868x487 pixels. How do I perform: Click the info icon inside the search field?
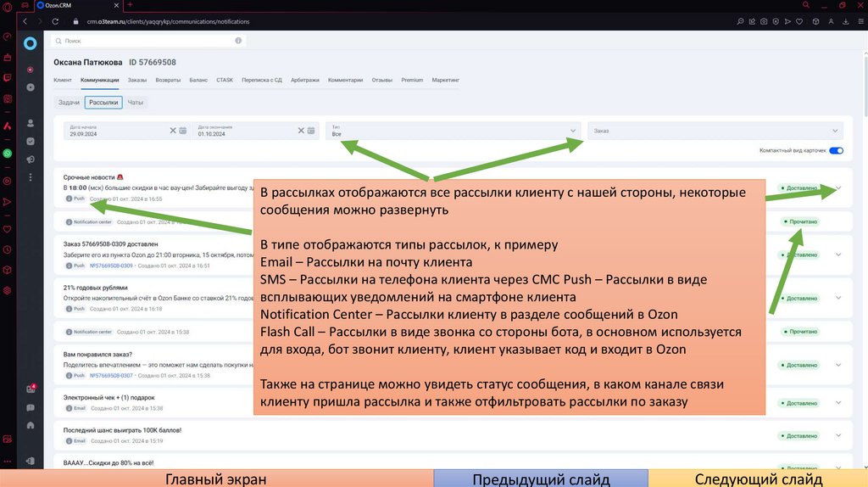[238, 41]
